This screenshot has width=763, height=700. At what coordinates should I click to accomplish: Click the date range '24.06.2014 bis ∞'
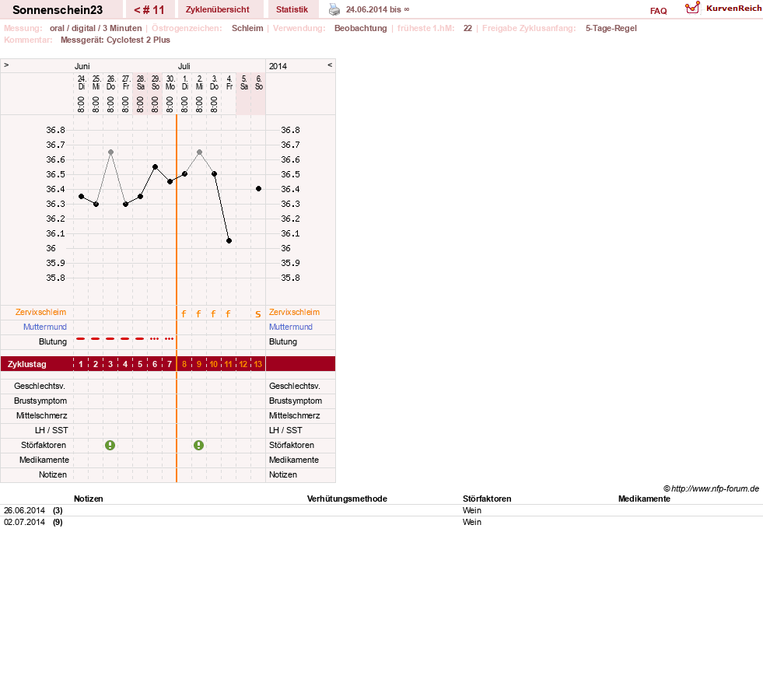(x=377, y=9)
